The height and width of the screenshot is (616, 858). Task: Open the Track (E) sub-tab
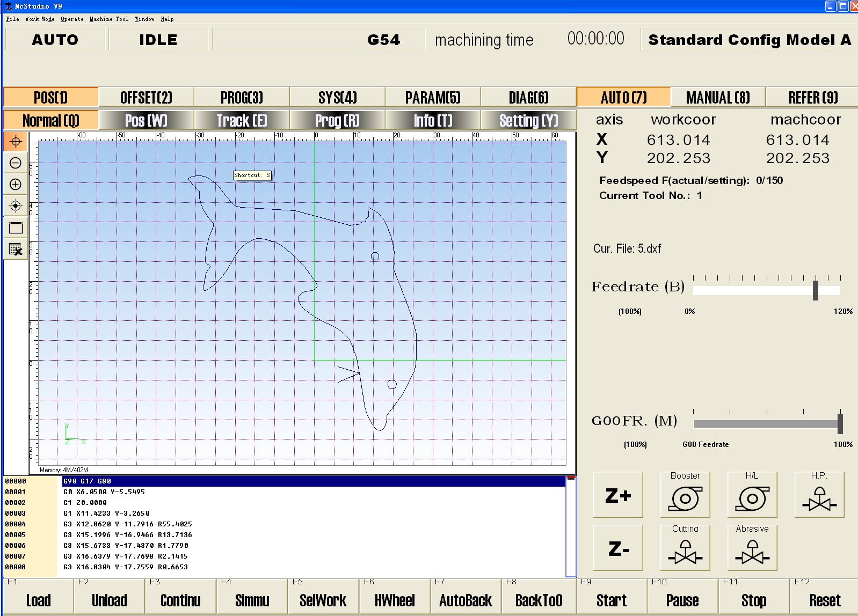pos(242,121)
